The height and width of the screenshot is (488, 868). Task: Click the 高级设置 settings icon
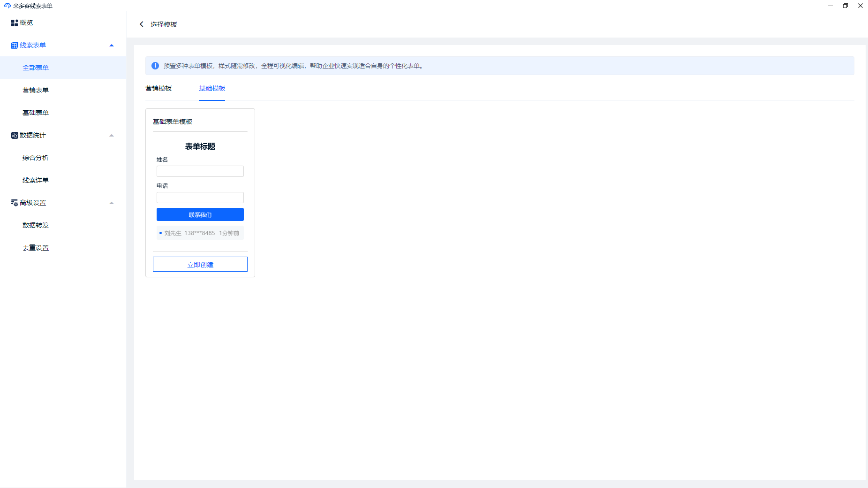15,203
